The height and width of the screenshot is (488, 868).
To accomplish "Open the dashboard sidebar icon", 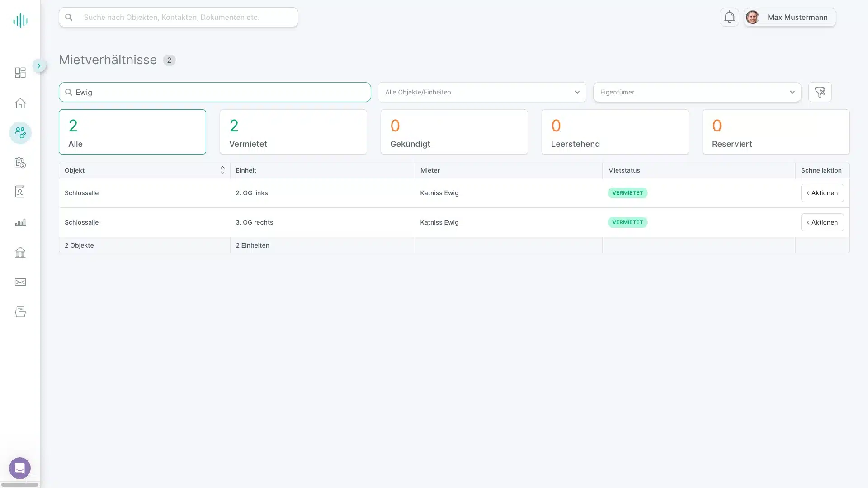I will pyautogui.click(x=20, y=73).
